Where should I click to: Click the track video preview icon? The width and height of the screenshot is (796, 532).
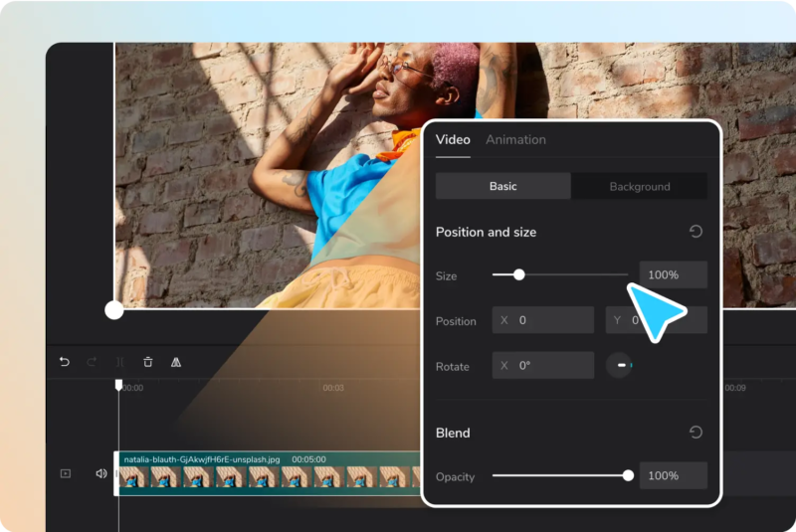click(x=66, y=473)
